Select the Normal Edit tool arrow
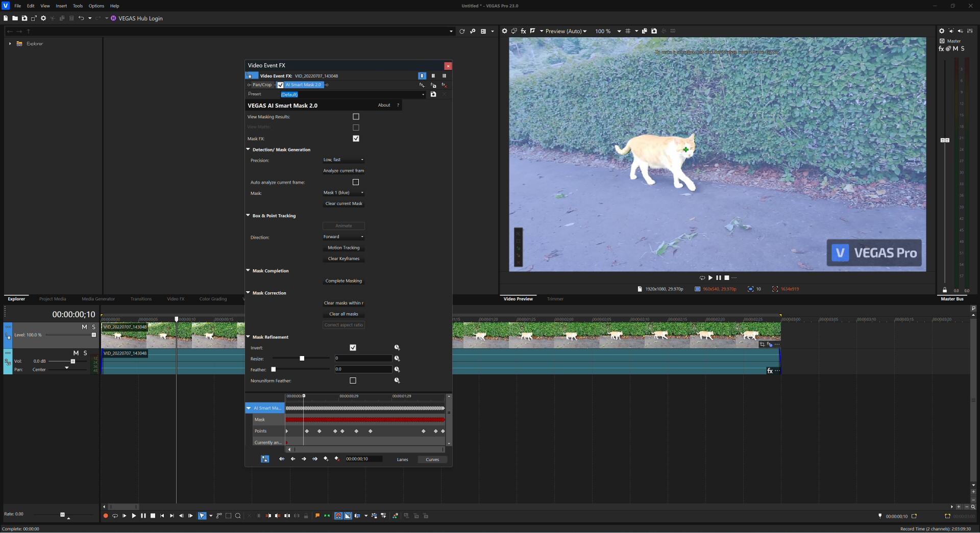The width and height of the screenshot is (980, 533). click(202, 516)
